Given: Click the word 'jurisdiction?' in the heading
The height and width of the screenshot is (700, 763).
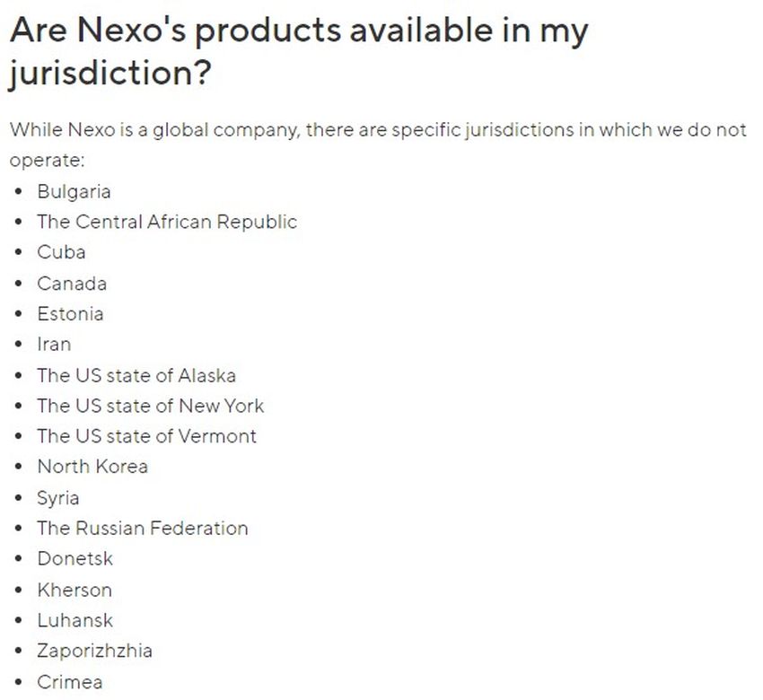Looking at the screenshot, I should click(110, 74).
